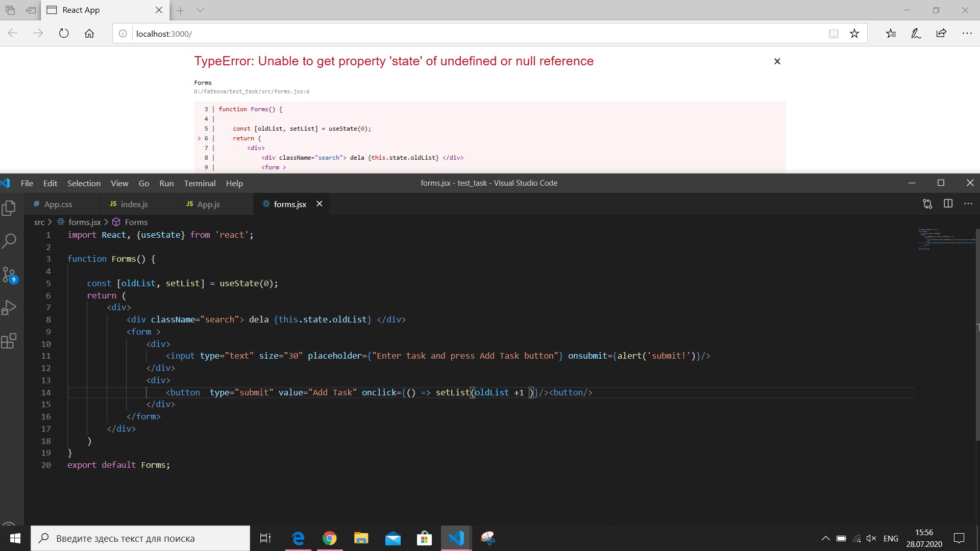Open a new browser tab
The image size is (980, 551).
181,10
